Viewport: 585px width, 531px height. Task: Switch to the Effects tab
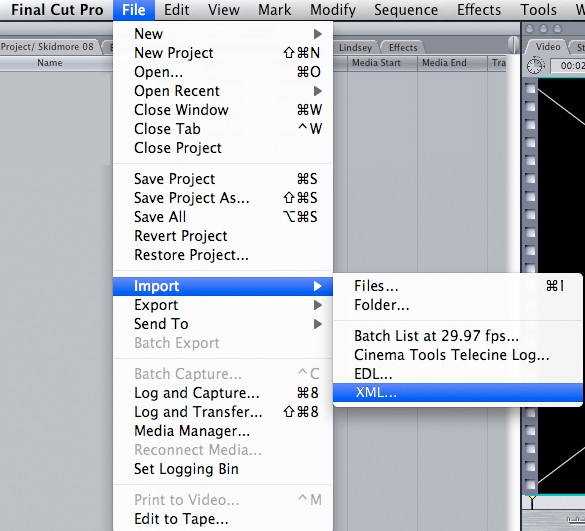(403, 48)
